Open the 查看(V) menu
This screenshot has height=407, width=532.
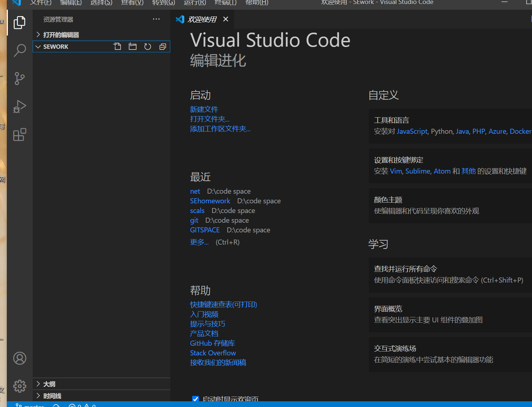pyautogui.click(x=132, y=3)
